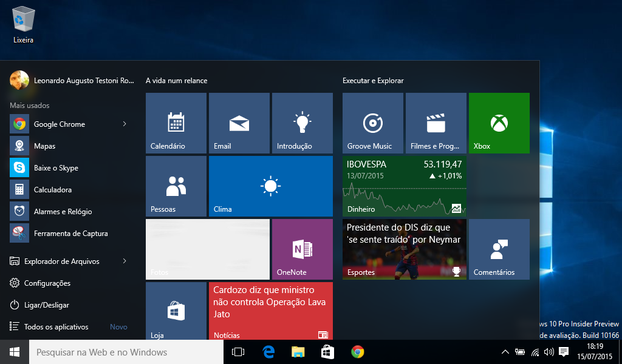This screenshot has height=364, width=622.
Task: Open the Comentários feedback tile
Action: tap(499, 249)
